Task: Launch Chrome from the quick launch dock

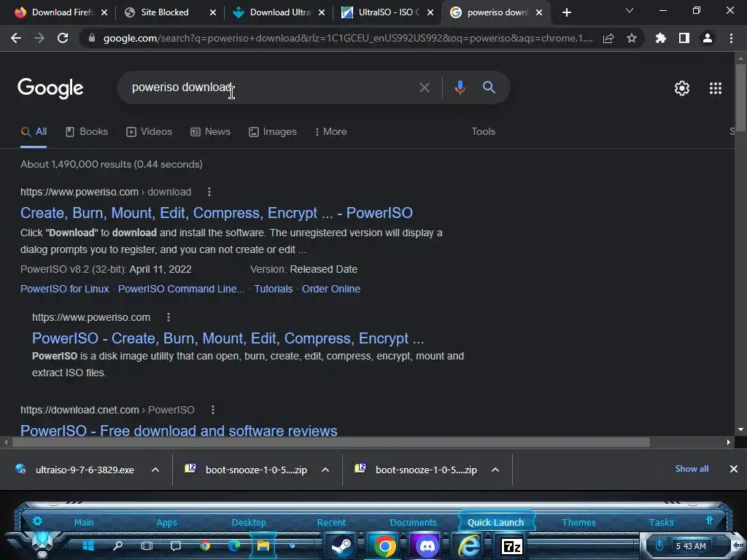Action: [384, 545]
